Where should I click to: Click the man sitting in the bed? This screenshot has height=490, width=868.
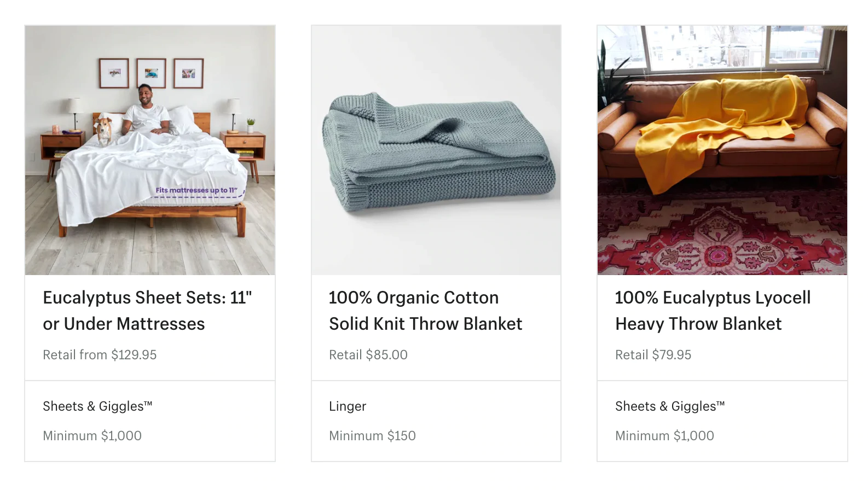point(147,109)
